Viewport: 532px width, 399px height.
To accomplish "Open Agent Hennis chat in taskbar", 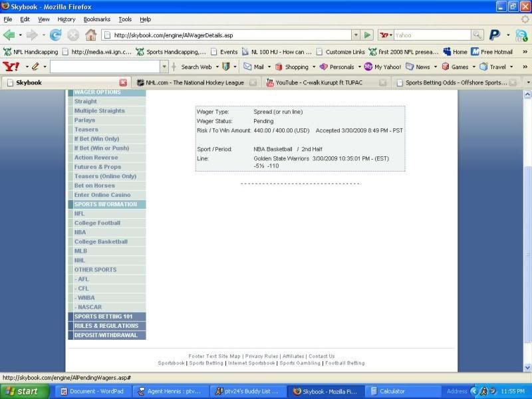I will point(170,391).
